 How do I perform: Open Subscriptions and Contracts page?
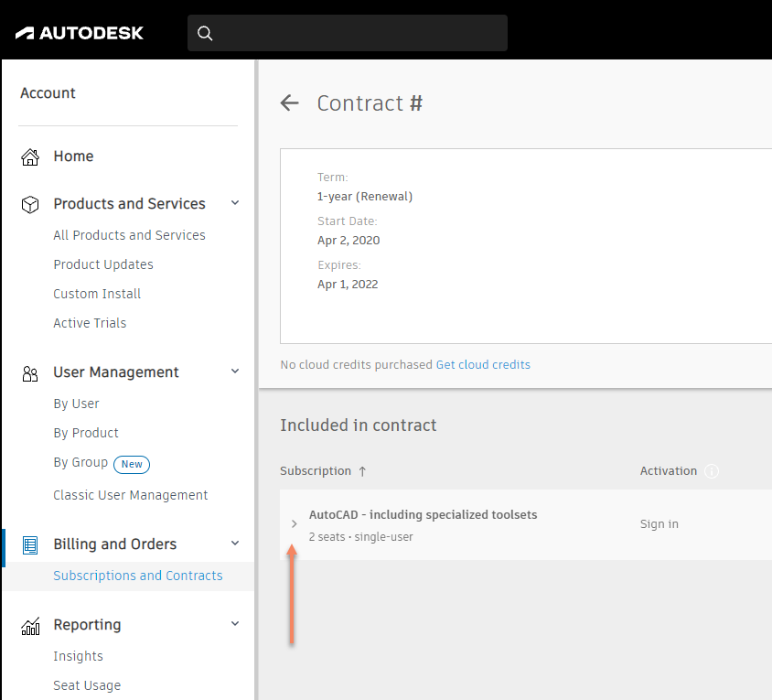pos(138,576)
